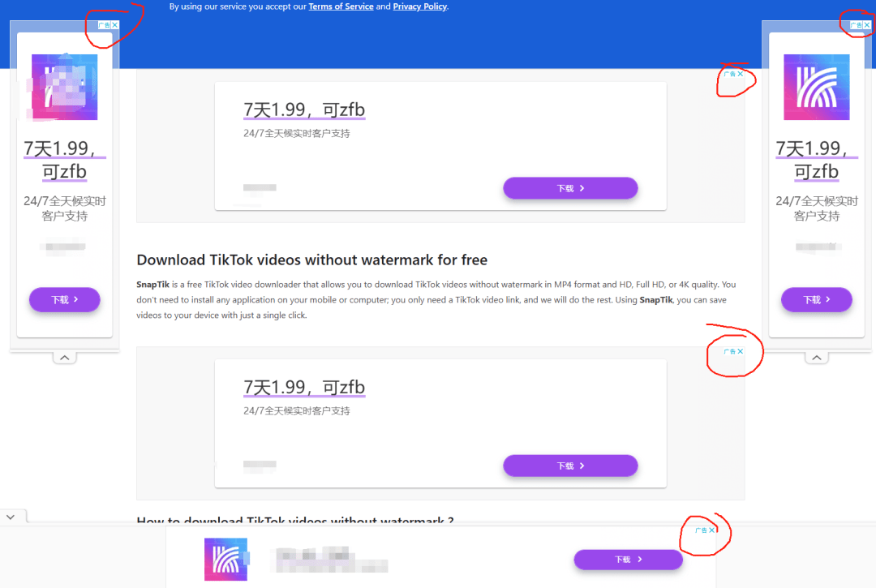
Task: Click the right sidebar ad striped logo
Action: click(816, 87)
